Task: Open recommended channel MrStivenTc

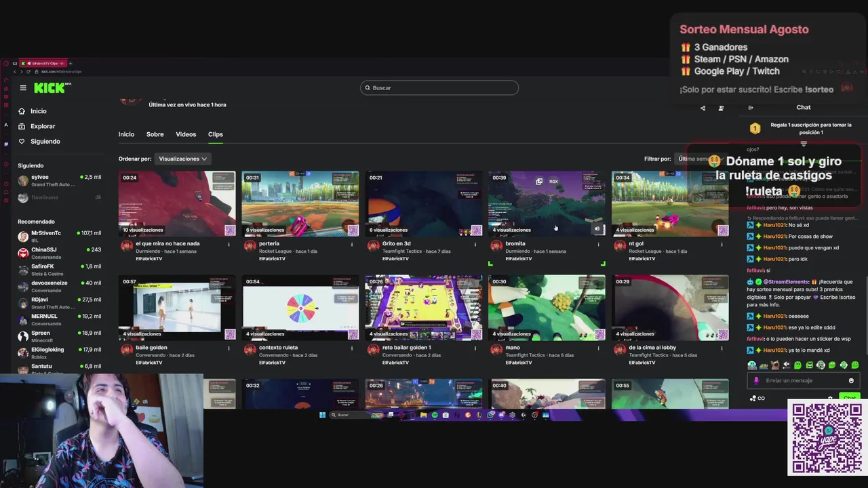Action: (60, 236)
